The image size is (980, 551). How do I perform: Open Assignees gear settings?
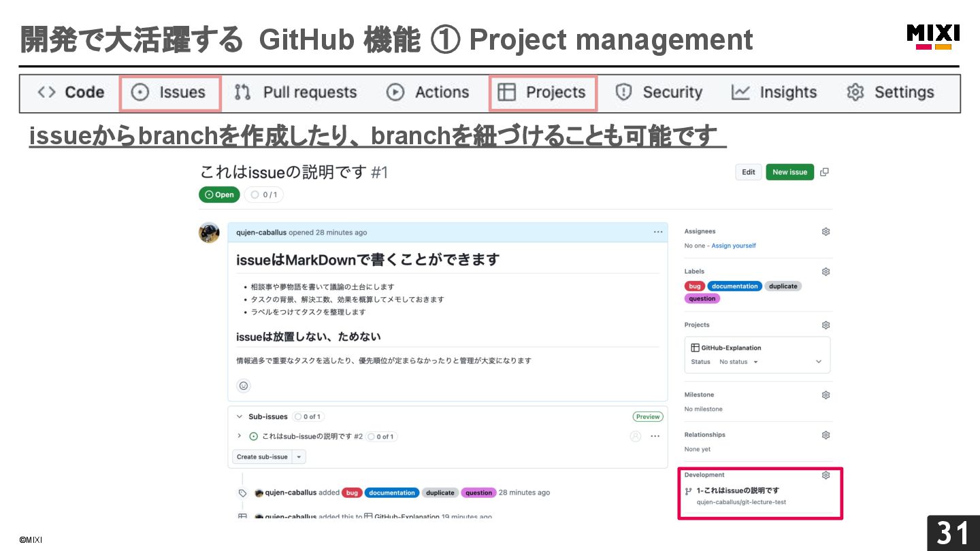[x=826, y=231]
